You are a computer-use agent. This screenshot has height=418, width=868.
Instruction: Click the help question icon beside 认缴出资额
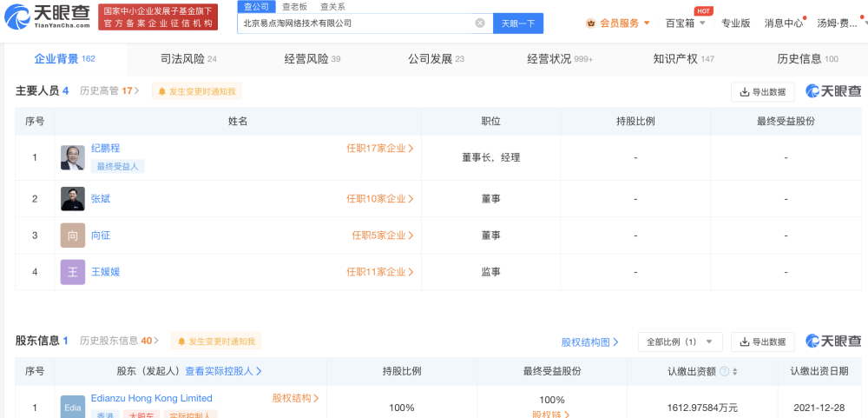click(x=724, y=371)
